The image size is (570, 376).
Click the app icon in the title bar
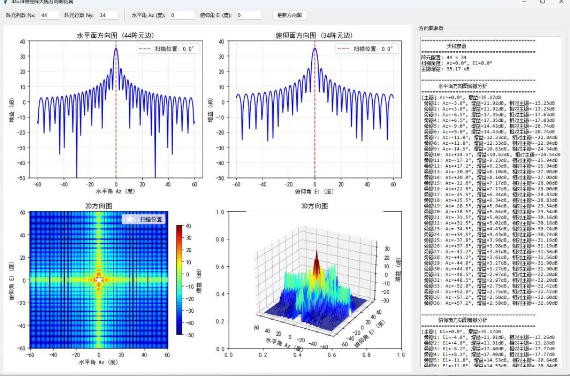(x=5, y=1)
